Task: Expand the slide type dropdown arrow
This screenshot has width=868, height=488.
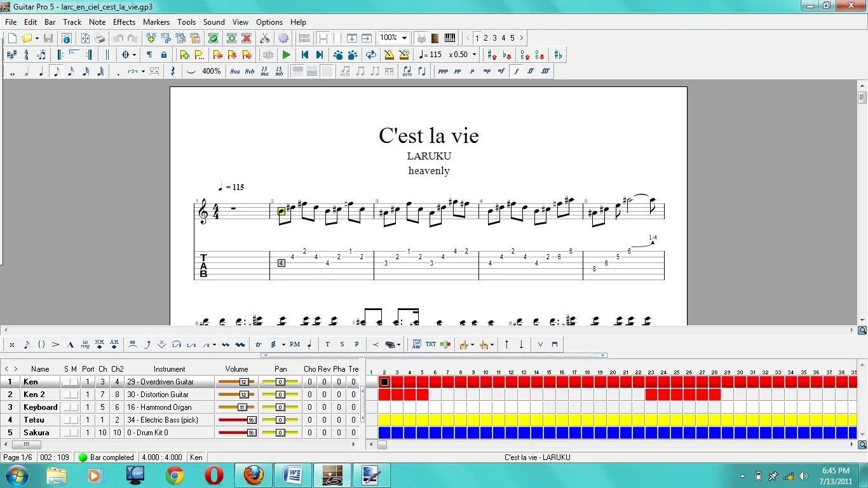Action: click(214, 344)
